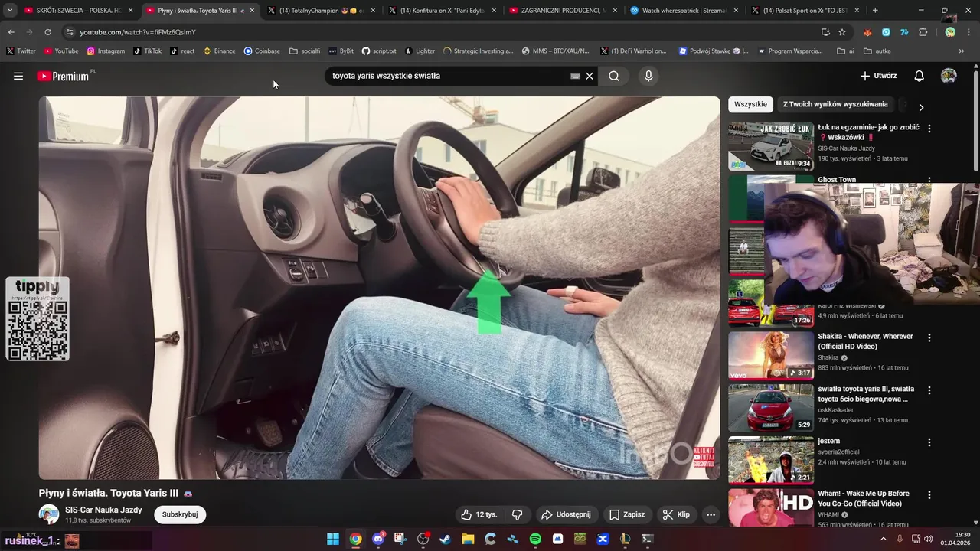Viewport: 980px width, 551px height.
Task: Bookmark this page with the star
Action: [x=842, y=32]
